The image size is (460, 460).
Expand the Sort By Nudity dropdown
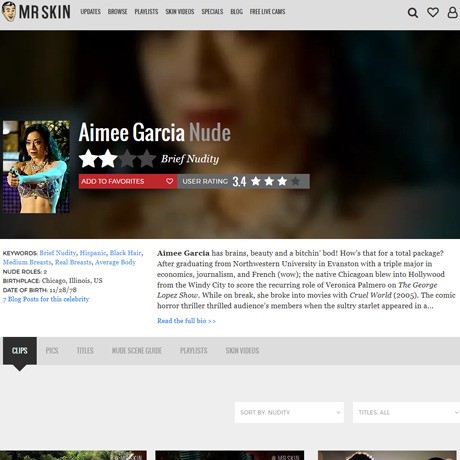[289, 412]
